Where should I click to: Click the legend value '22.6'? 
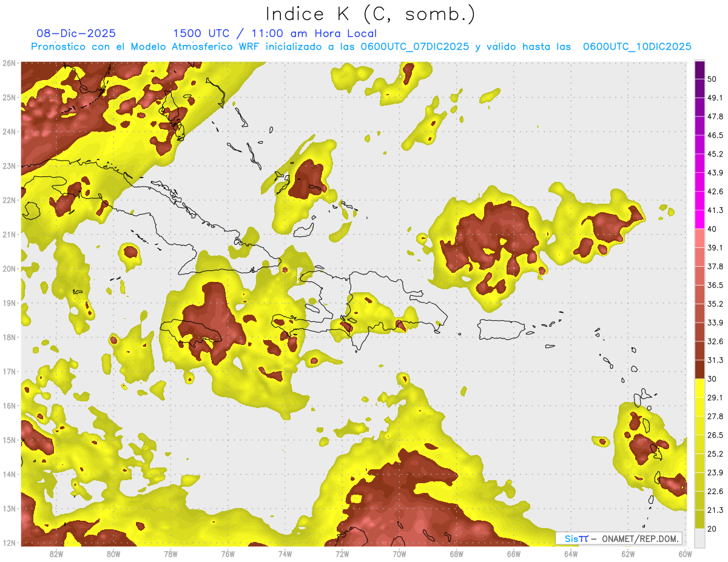tap(715, 491)
